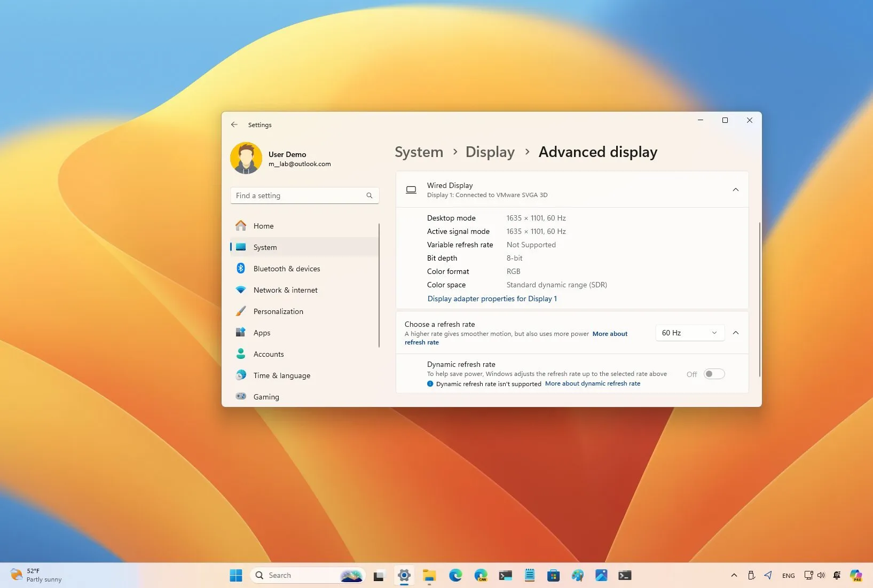Collapse the Choose a refresh rate section
Screen dimensions: 873x588
(736, 333)
